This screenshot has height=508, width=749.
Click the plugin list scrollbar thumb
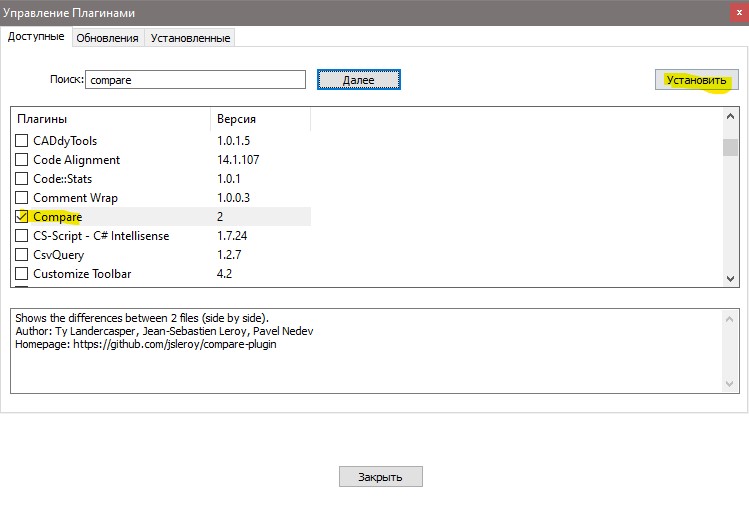pos(730,147)
